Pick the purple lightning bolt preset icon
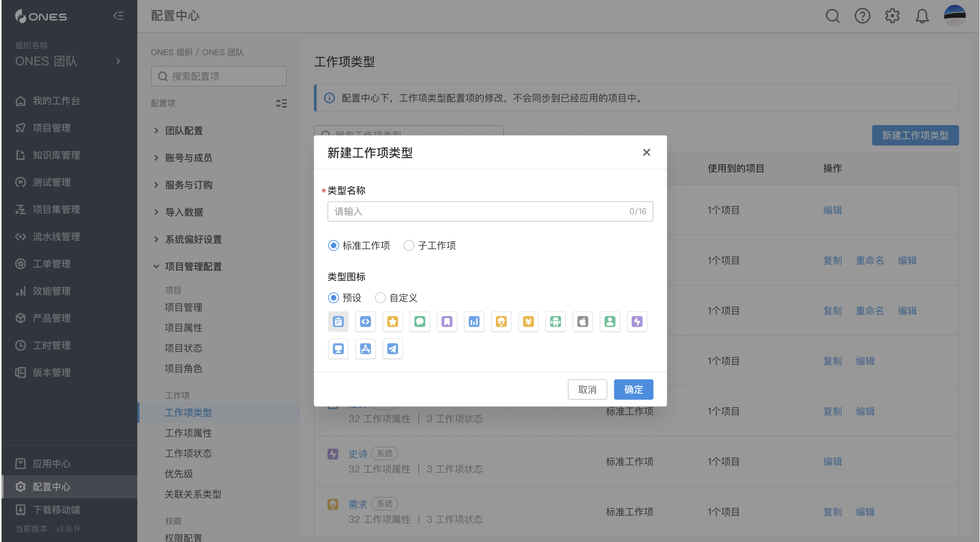 (637, 321)
